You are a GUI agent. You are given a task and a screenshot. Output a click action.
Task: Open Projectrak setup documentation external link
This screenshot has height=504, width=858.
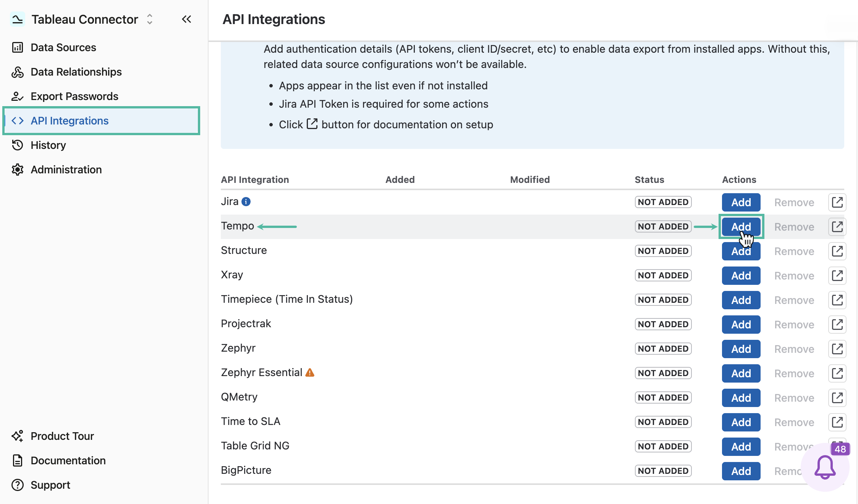pos(837,325)
